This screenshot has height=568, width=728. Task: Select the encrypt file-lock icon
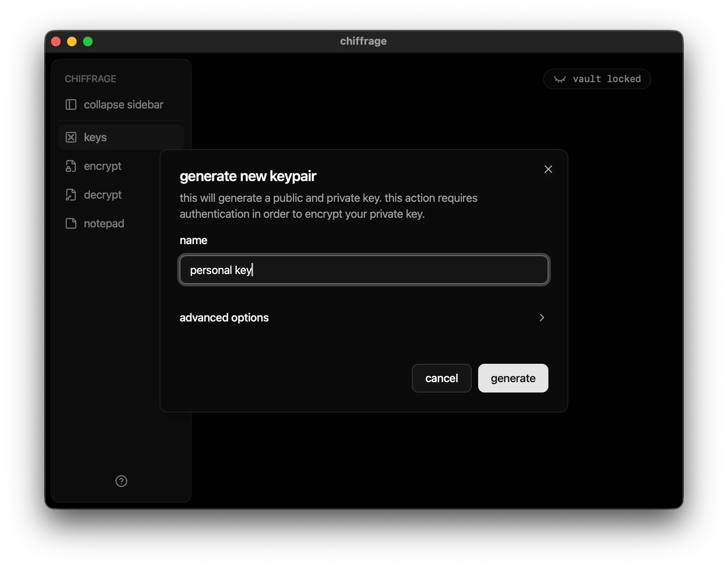click(71, 166)
